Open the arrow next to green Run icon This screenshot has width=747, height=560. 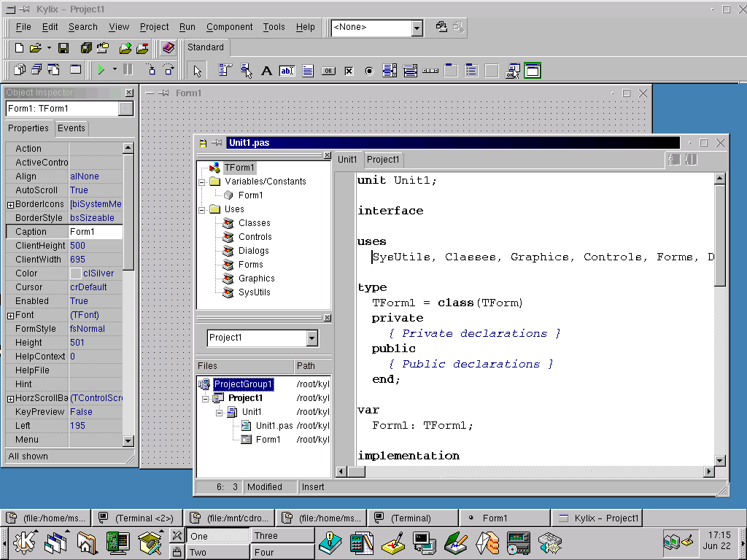[x=115, y=69]
